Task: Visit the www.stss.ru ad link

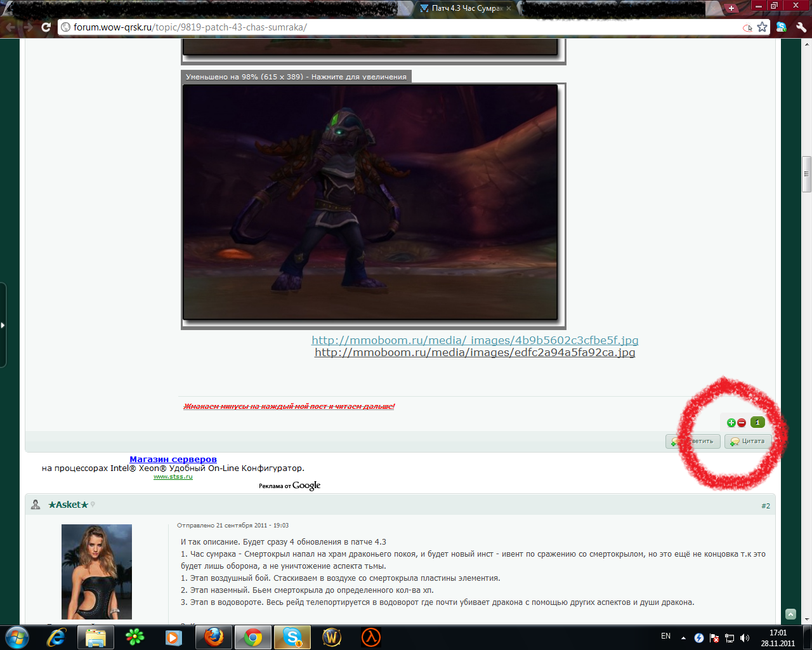Action: (173, 477)
